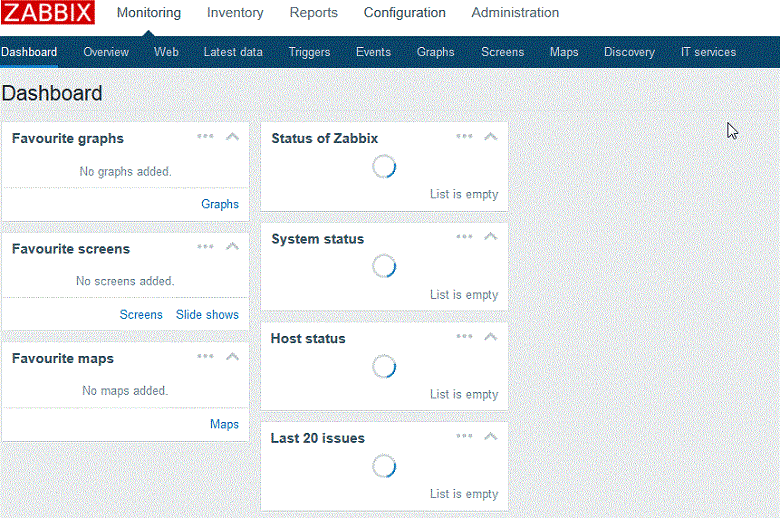Viewport: 780px width, 518px height.
Task: Open the Last 20 issues options menu
Action: [464, 437]
